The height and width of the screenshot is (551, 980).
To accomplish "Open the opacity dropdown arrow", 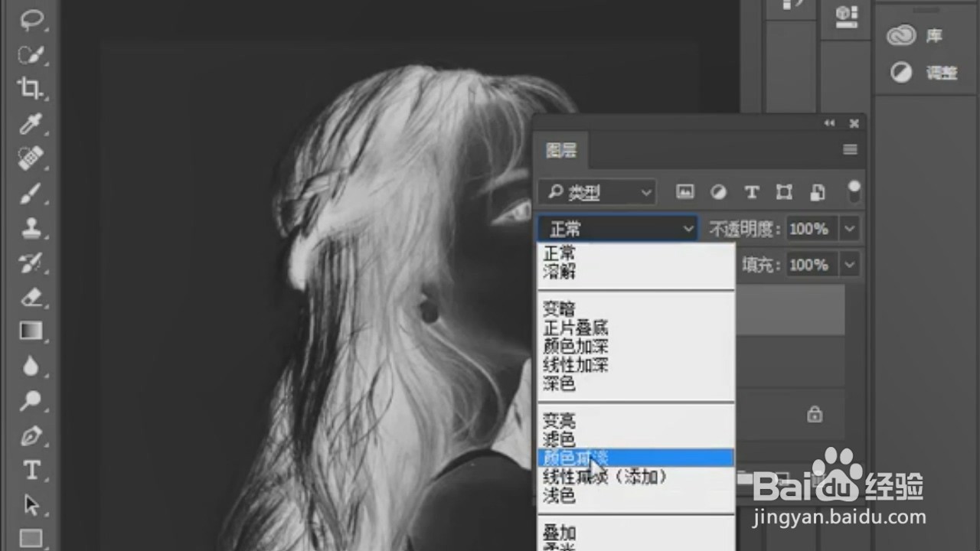I will click(x=849, y=228).
